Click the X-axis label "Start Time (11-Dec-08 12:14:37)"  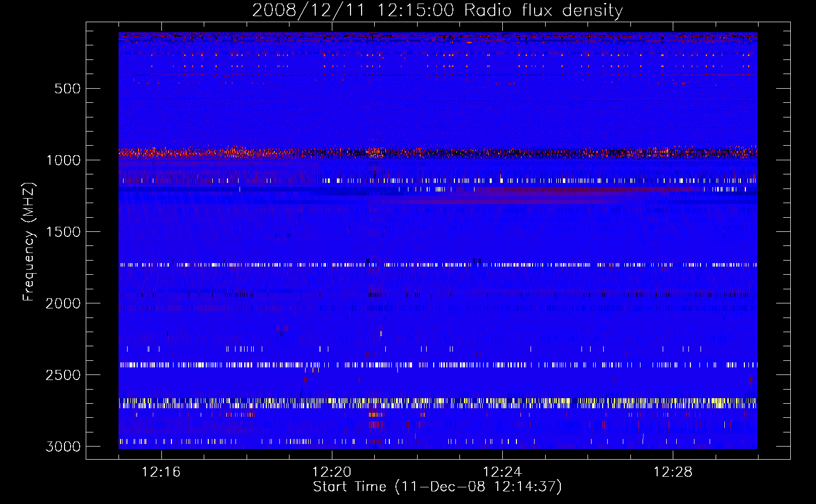point(437,487)
